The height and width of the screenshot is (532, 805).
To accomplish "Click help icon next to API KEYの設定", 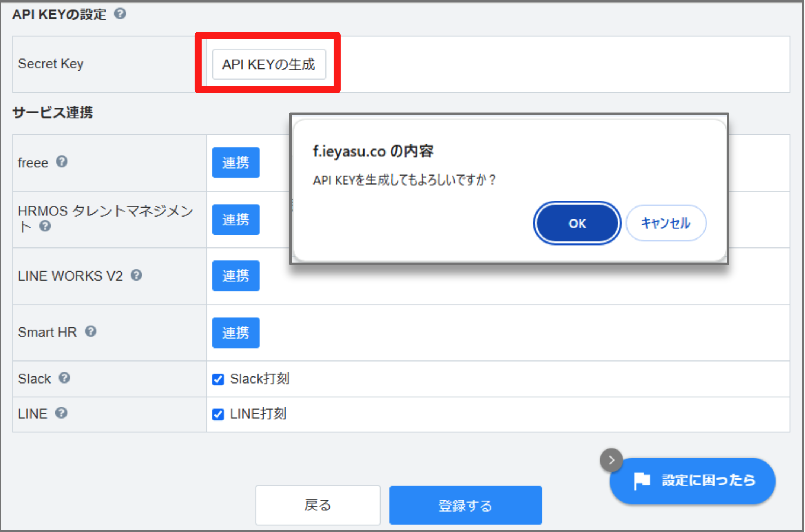I will (120, 14).
